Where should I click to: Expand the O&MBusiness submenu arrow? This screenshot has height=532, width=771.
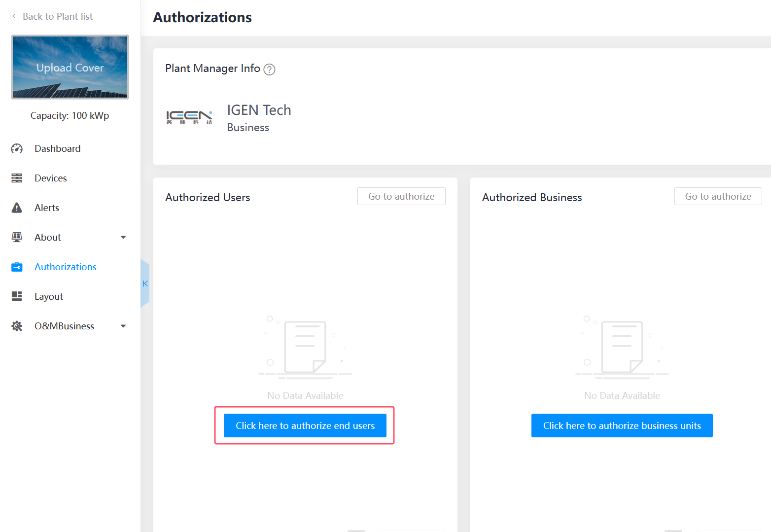tap(123, 326)
